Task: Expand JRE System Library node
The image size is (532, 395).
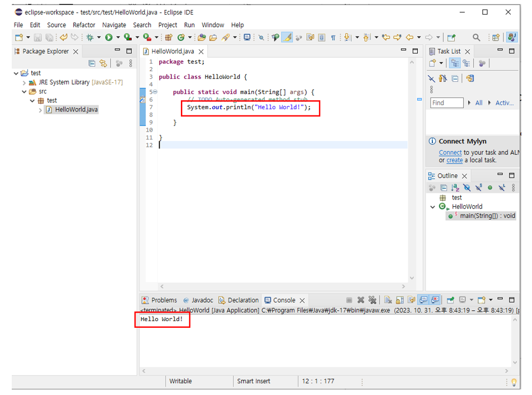Action: coord(24,82)
